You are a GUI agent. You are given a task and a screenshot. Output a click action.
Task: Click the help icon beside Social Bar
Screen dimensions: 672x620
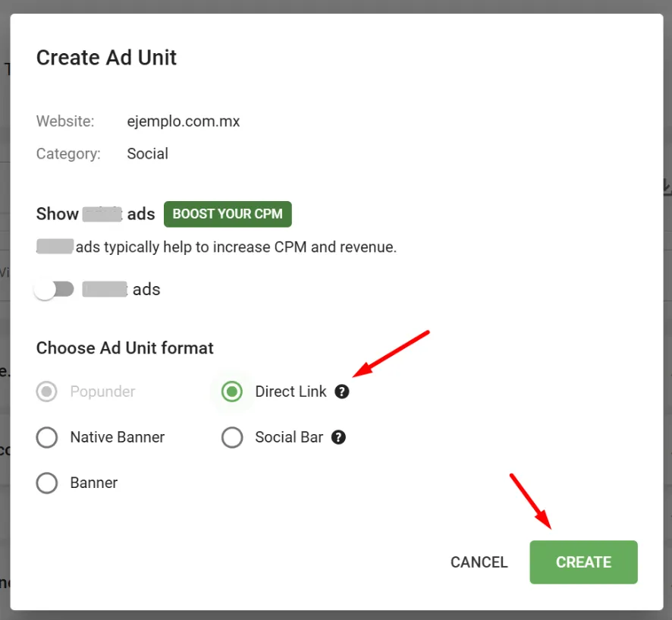click(339, 437)
